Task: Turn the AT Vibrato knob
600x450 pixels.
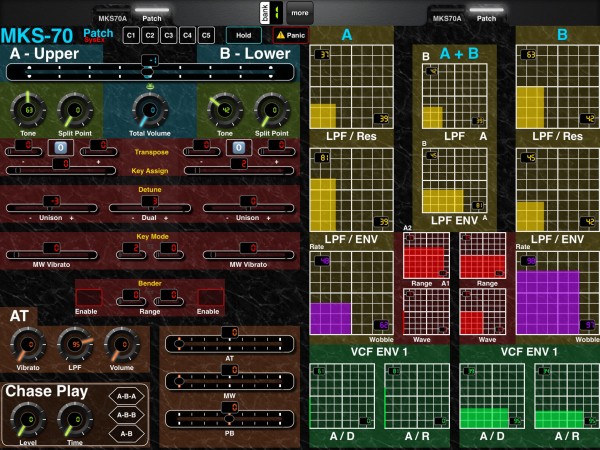Action: [x=28, y=345]
